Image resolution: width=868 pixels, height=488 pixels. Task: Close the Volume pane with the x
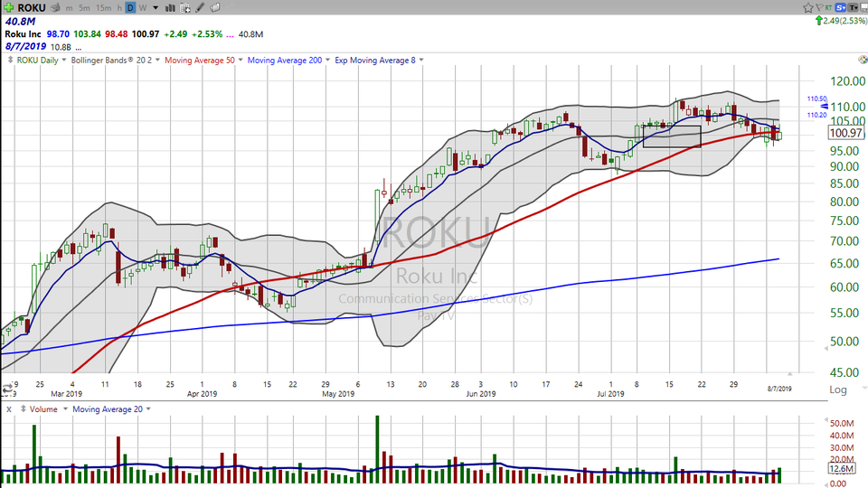coord(8,409)
